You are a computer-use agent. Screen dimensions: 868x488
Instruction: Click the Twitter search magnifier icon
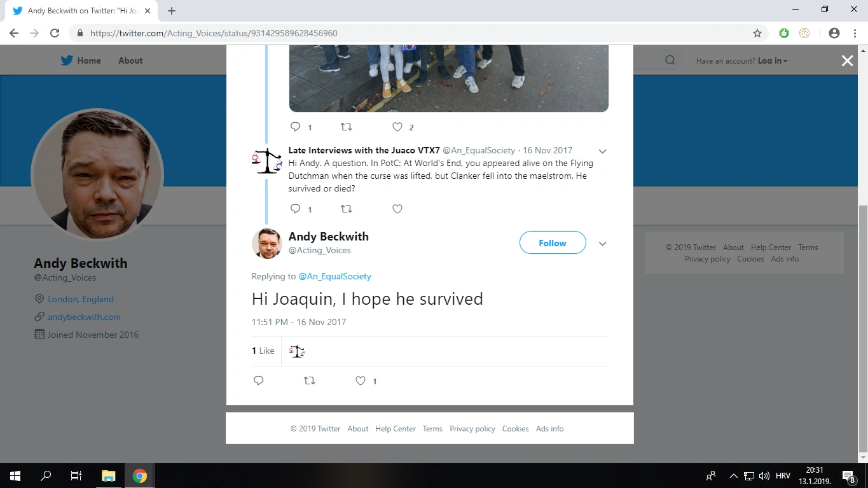pos(670,60)
